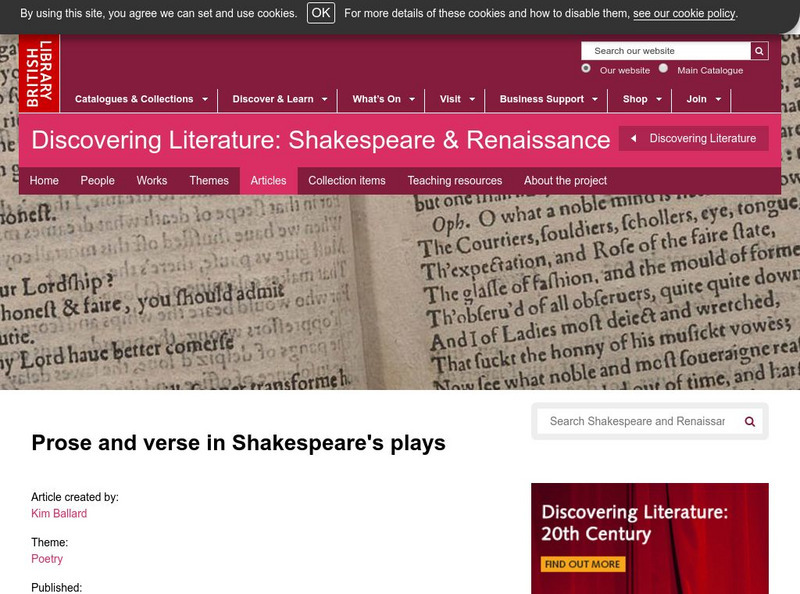
Task: Expand the Shop navigation dropdown
Action: point(640,100)
